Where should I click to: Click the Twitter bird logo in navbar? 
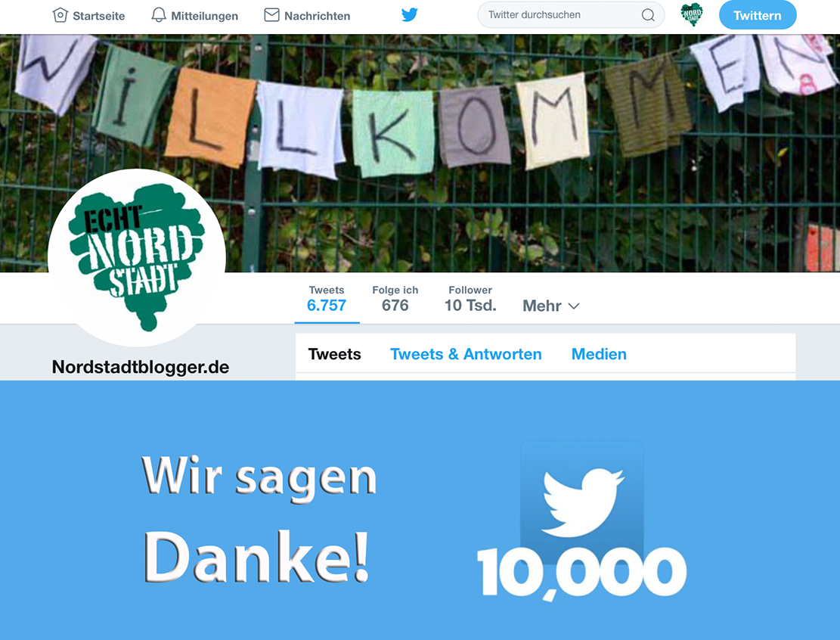(x=409, y=14)
